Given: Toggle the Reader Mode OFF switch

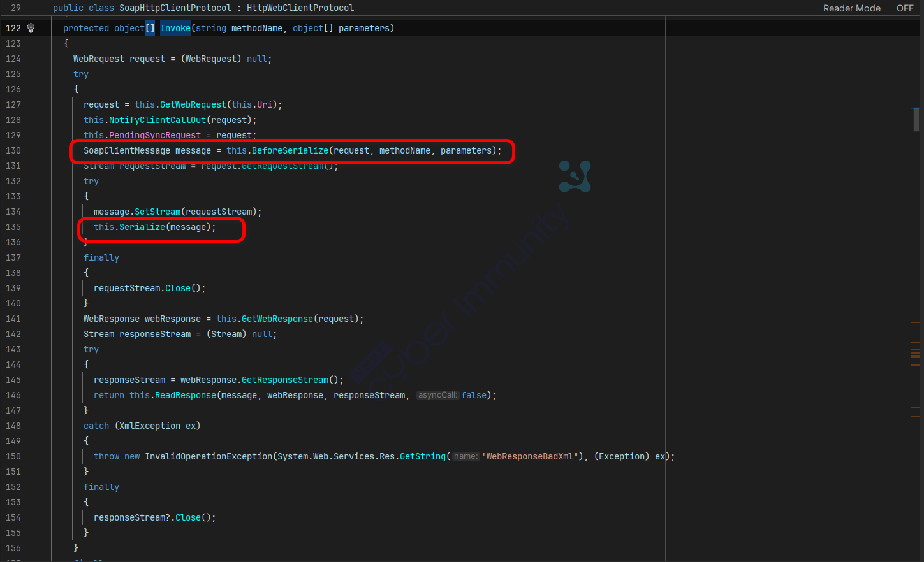Looking at the screenshot, I should click(905, 8).
